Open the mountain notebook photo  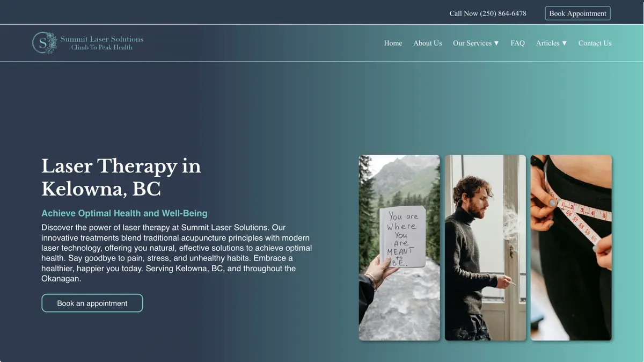(399, 248)
